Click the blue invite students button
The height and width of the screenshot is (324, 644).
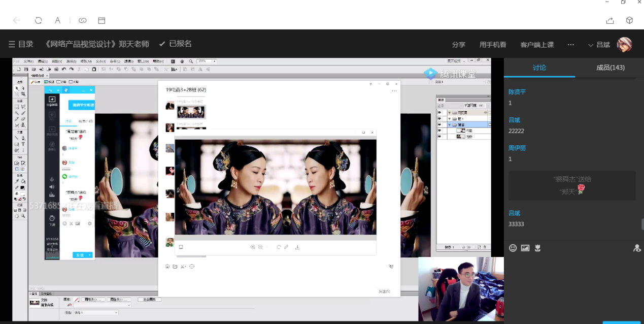click(x=81, y=105)
